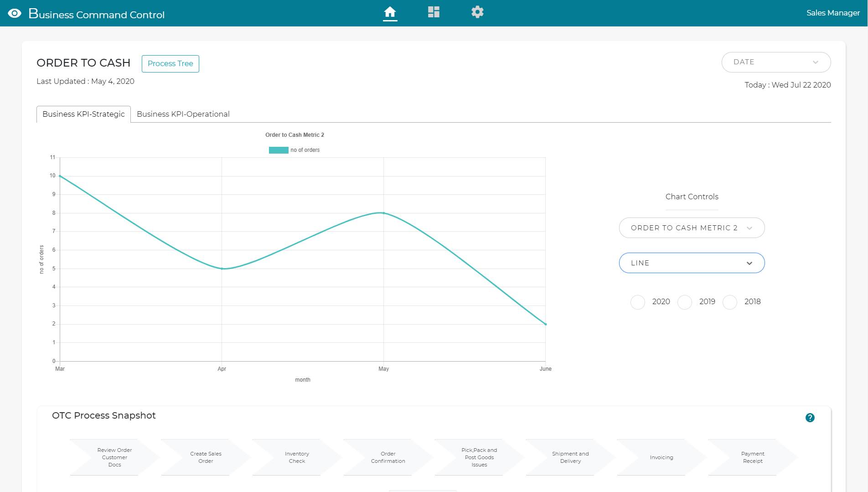Click the Process Tree button

pyautogui.click(x=170, y=64)
